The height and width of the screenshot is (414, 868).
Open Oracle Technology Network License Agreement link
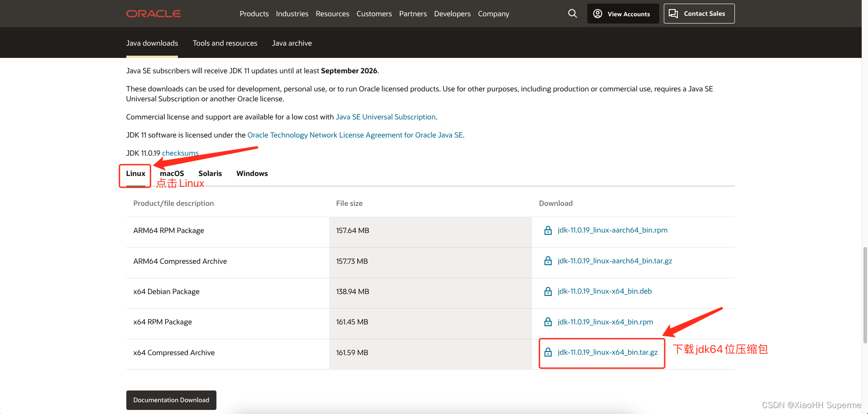click(355, 135)
